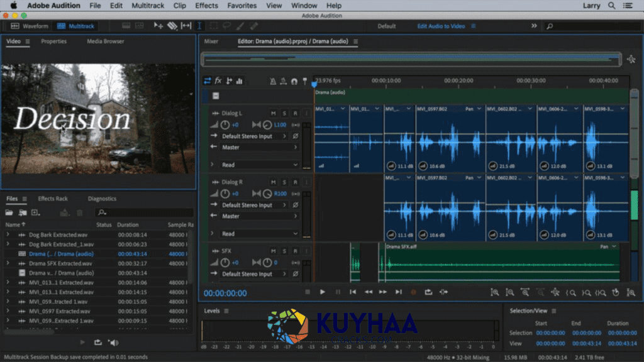Open the Effects Rack toggle icon on the editor toolbar
This screenshot has width=644, height=362.
click(218, 80)
